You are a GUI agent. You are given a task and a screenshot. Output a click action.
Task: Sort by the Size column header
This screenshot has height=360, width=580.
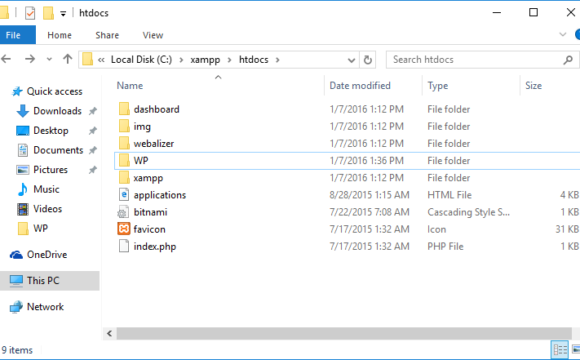[x=533, y=85]
